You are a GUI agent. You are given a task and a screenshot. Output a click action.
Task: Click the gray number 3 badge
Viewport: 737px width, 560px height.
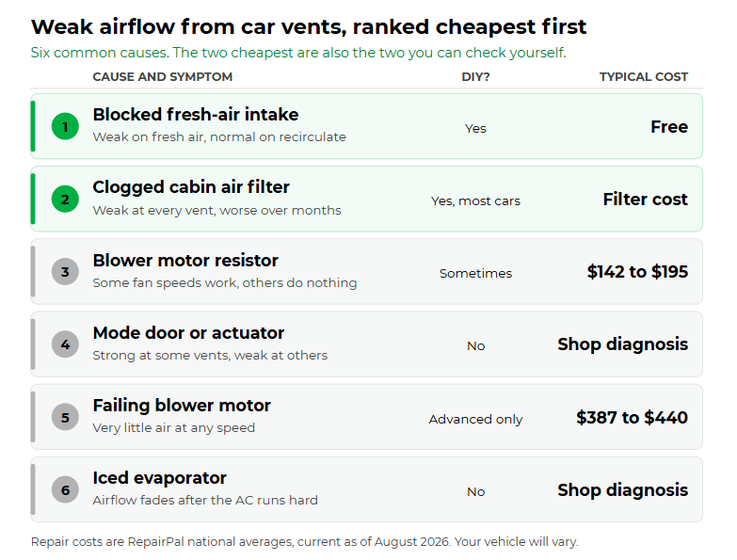point(65,272)
